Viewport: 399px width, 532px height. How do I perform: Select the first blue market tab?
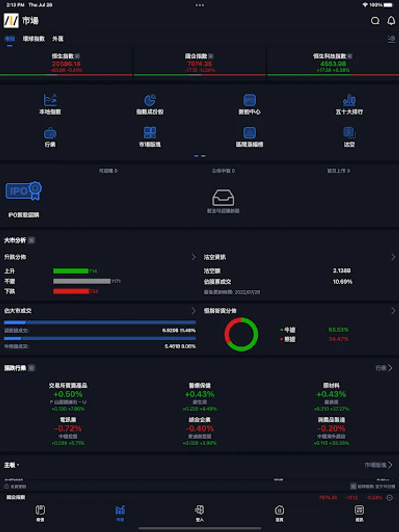(x=9, y=38)
